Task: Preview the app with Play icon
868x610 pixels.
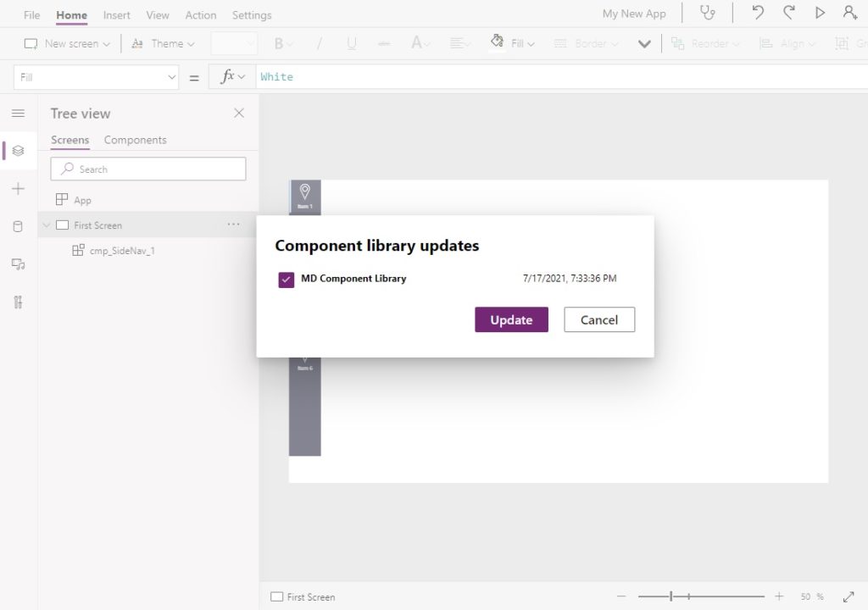Action: 820,13
